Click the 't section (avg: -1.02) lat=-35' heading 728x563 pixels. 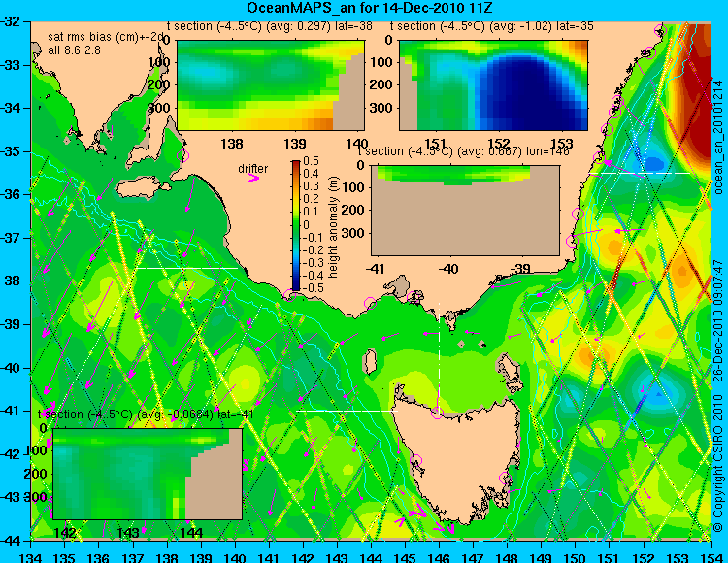pos(492,26)
